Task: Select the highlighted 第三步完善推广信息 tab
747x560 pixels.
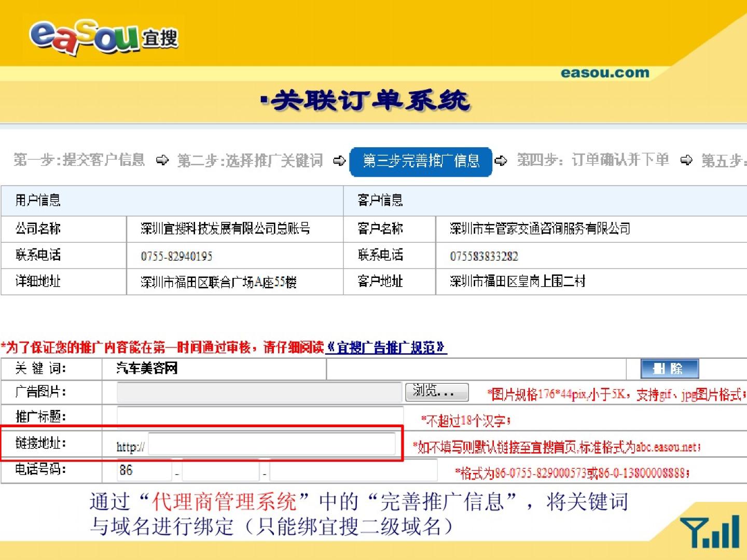Action: [421, 161]
